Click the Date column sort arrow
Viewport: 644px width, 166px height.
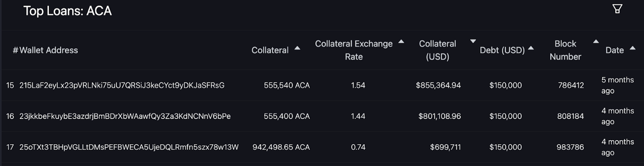[x=632, y=48]
